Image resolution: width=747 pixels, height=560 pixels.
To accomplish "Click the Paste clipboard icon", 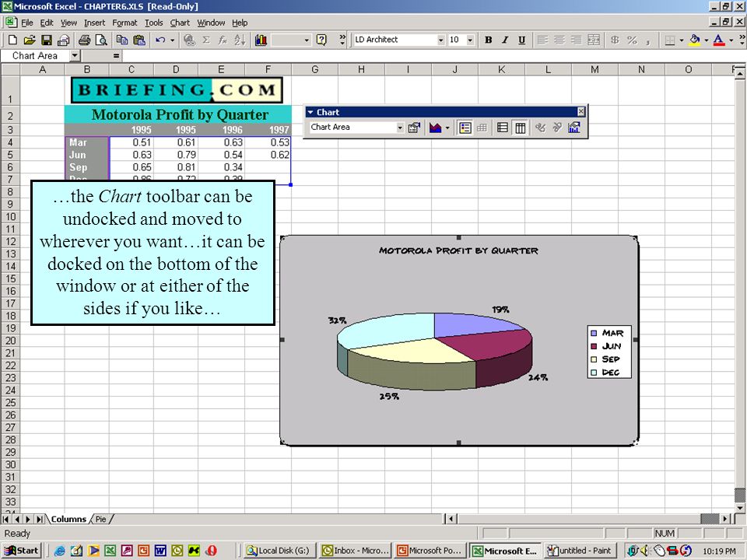I will (139, 40).
